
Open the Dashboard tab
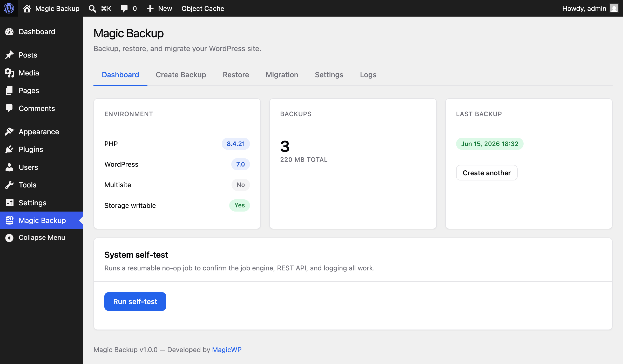[120, 75]
